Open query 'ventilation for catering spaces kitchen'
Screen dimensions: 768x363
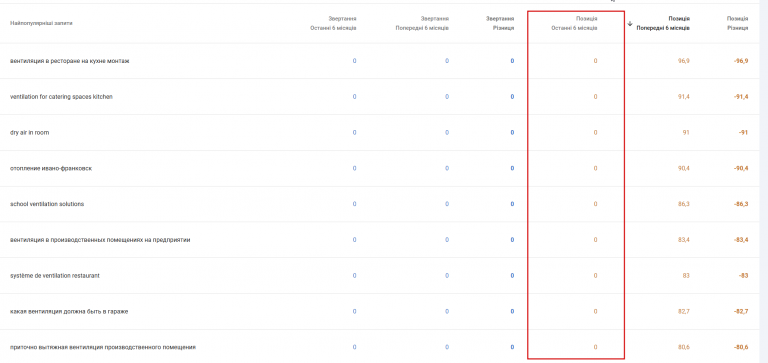(61, 97)
